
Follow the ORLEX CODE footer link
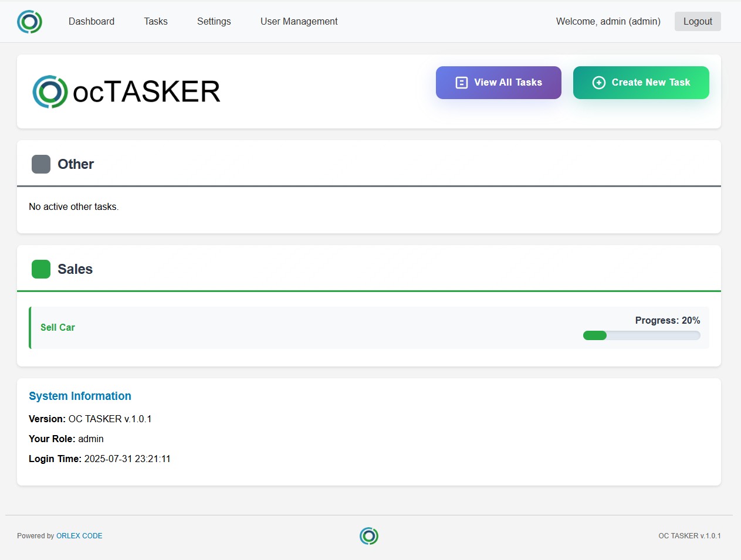pos(79,536)
